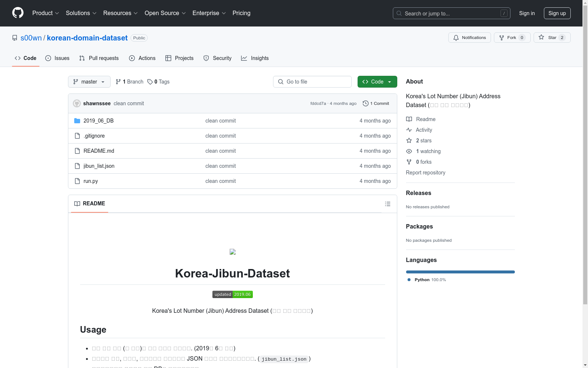Switch to the Insights tab
The width and height of the screenshot is (588, 368).
(255, 58)
